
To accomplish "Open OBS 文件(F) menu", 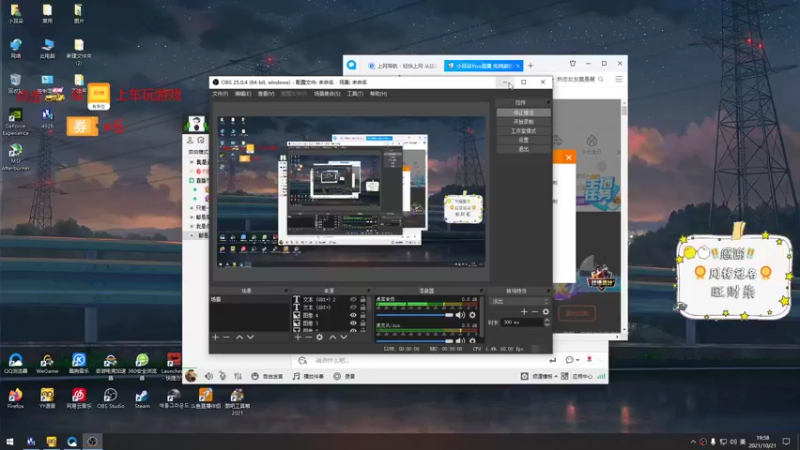I will click(x=220, y=94).
